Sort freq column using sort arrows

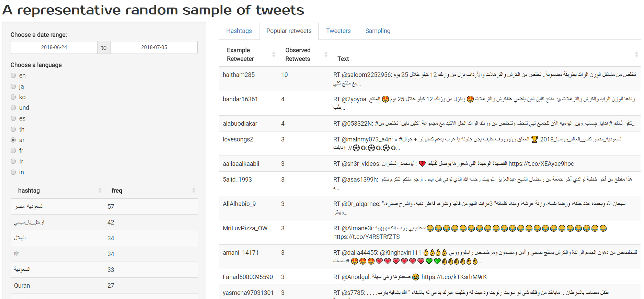pos(194,190)
